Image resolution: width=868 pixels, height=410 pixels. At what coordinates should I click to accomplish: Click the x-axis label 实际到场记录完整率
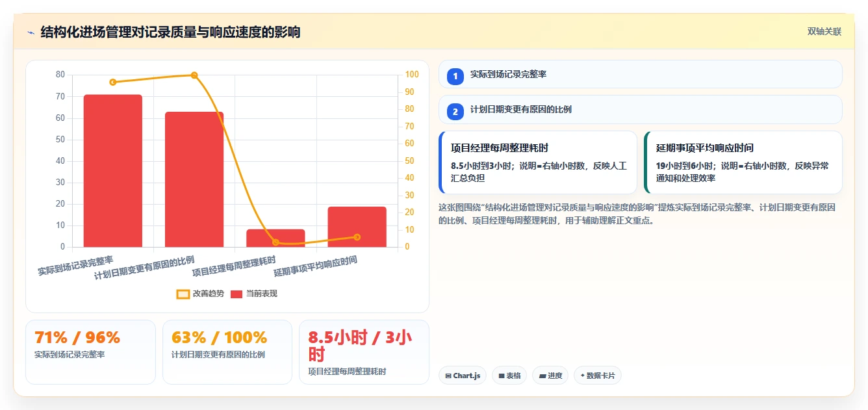(75, 265)
